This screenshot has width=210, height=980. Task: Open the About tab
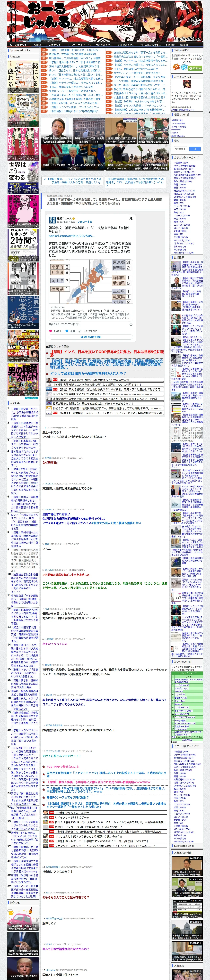point(37,45)
